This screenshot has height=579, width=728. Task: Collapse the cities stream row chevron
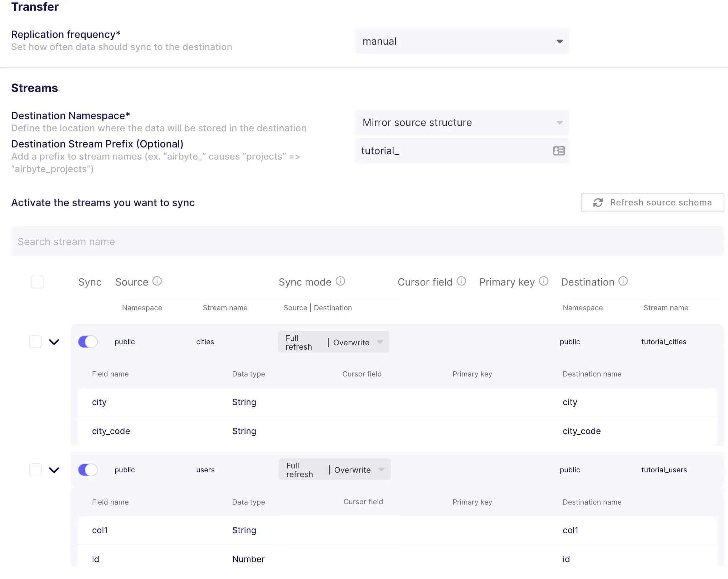click(x=54, y=342)
